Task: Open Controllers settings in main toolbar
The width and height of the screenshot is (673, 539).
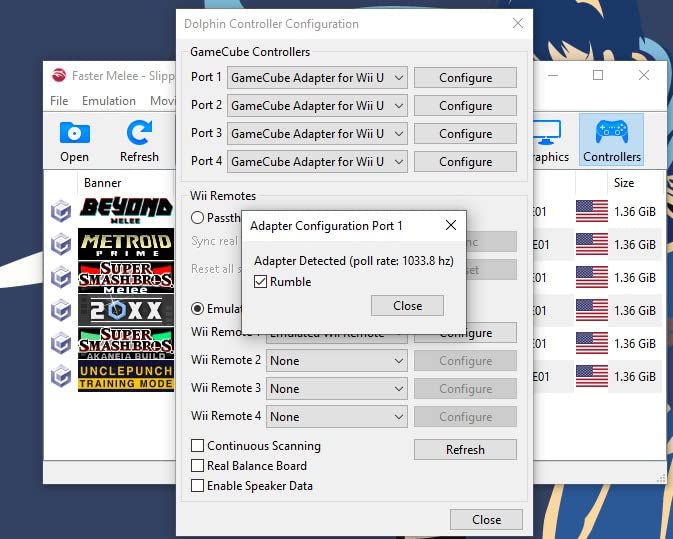Action: pos(612,140)
